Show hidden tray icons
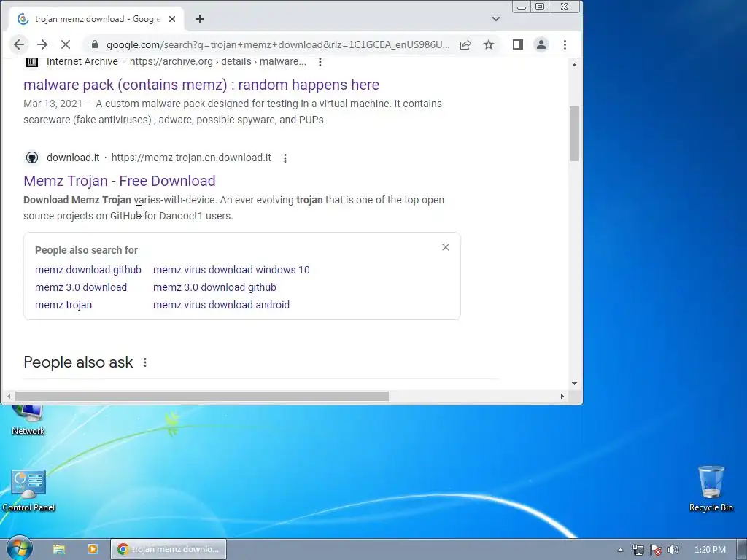This screenshot has height=560, width=747. [x=620, y=550]
